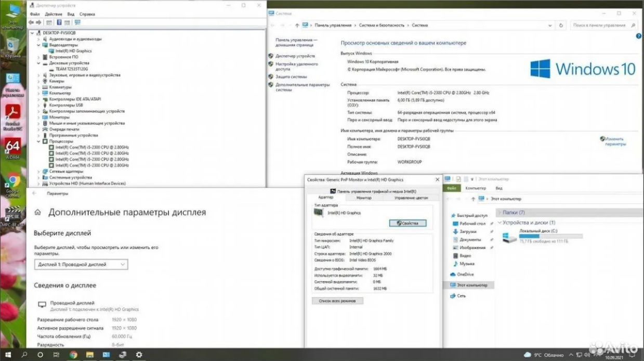Click the Локальный диск (C:) usage bar
Screen dimensions: 644x361
[551, 236]
